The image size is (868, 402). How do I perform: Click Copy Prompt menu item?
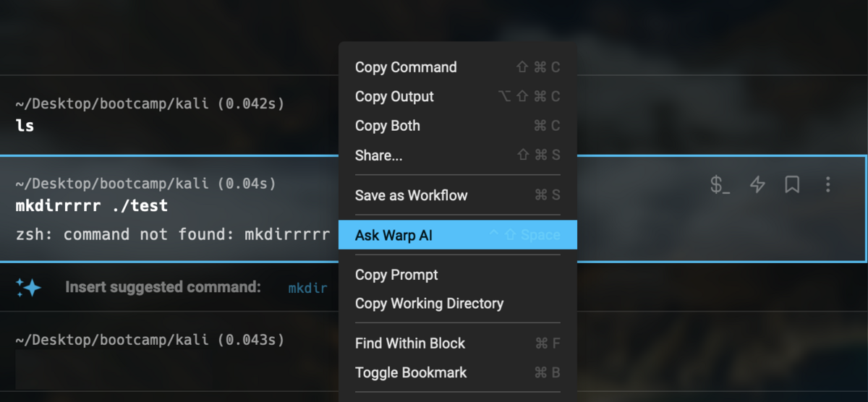coord(458,275)
